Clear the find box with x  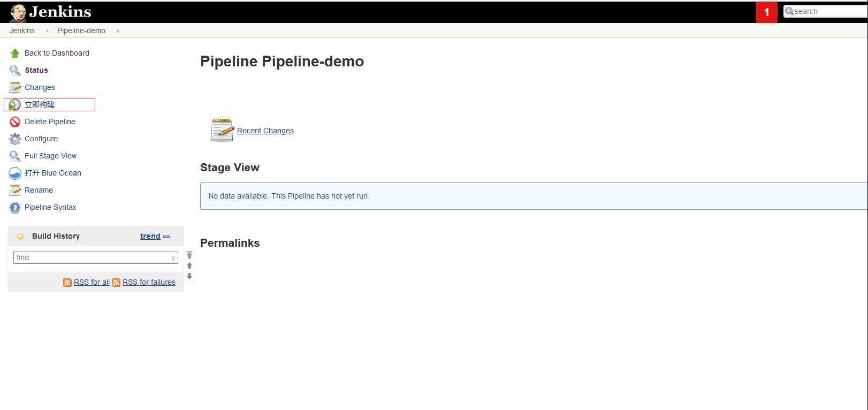coord(173,258)
